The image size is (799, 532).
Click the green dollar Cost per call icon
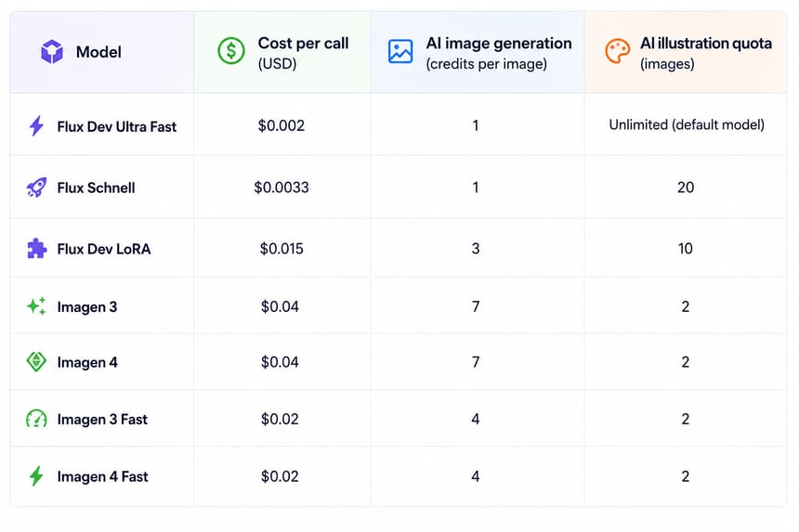point(231,50)
